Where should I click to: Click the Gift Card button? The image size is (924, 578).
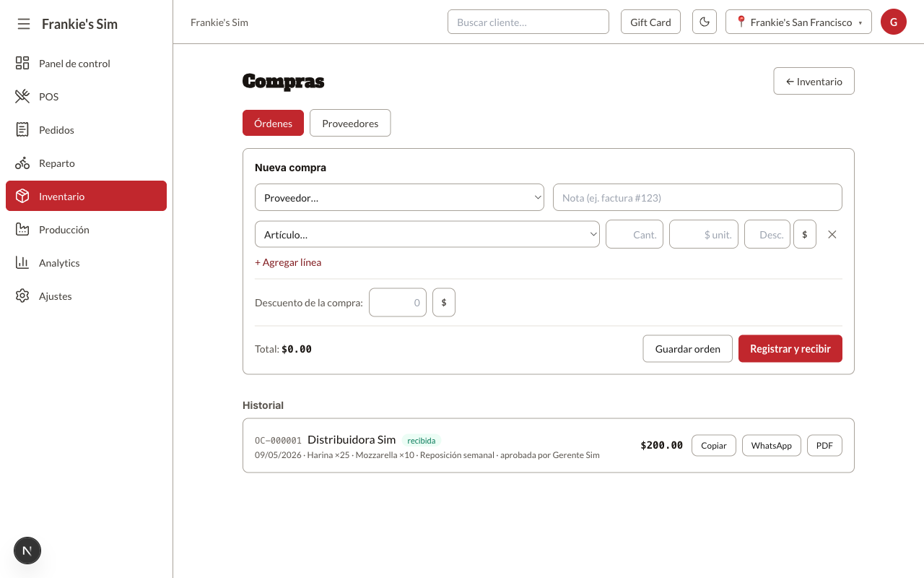coord(650,22)
